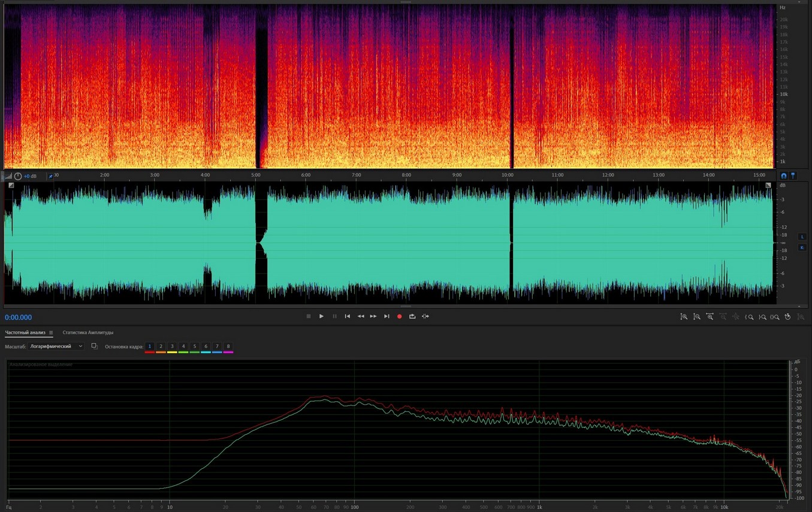Click the Play button in transport controls
This screenshot has height=512, width=812.
tap(321, 316)
